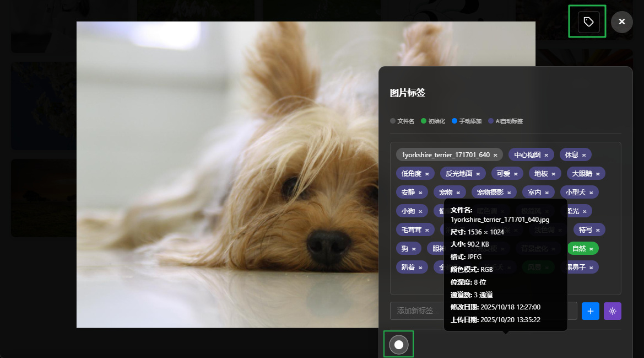This screenshot has height=358, width=644.
Task: Close the image viewer with the X button
Action: 621,22
